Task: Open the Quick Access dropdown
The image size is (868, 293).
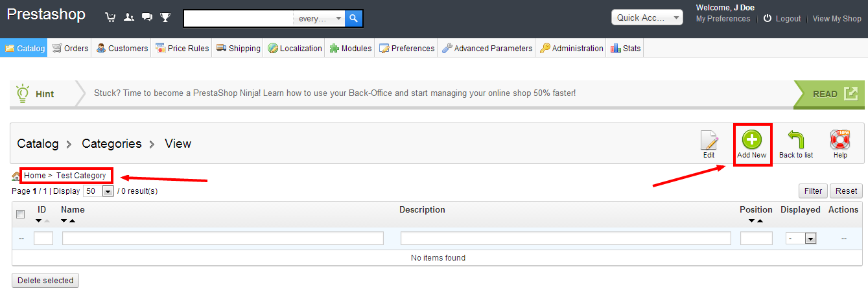Action: point(647,18)
